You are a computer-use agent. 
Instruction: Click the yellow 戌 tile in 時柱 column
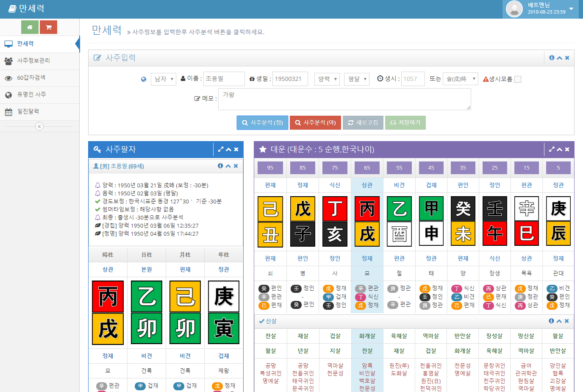tap(108, 329)
